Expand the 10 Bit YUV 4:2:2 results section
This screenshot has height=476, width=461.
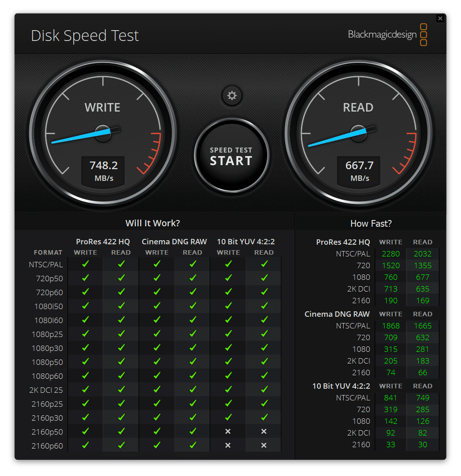[340, 386]
